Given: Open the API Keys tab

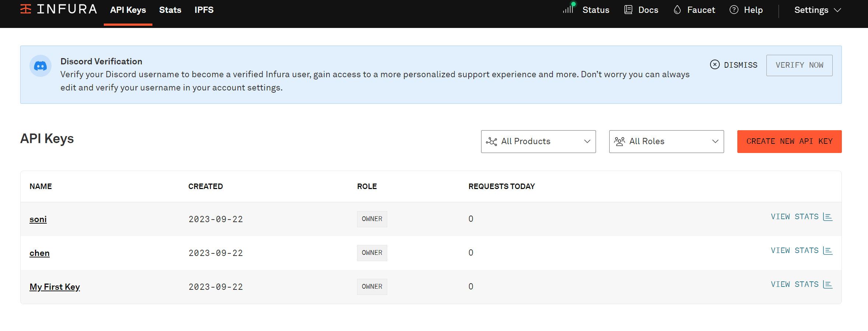Looking at the screenshot, I should 128,10.
